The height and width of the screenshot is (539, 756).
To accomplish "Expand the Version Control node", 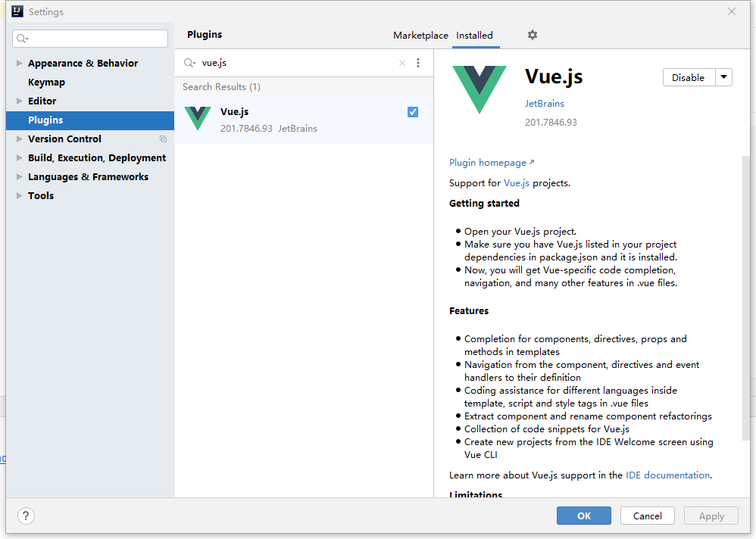I will (x=19, y=139).
